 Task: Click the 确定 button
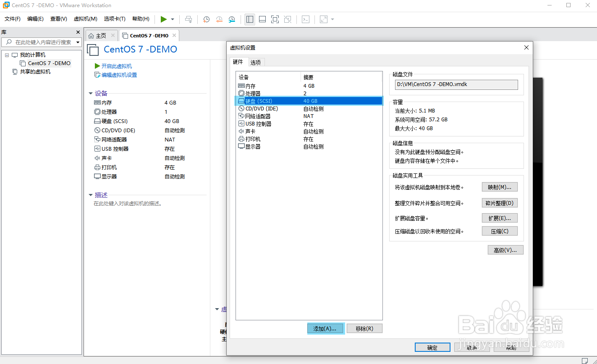pos(432,348)
